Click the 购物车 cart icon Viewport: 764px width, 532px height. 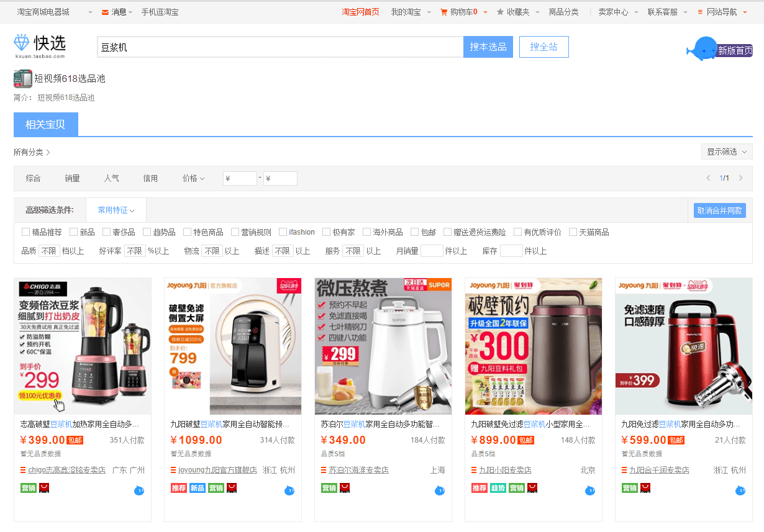point(443,12)
